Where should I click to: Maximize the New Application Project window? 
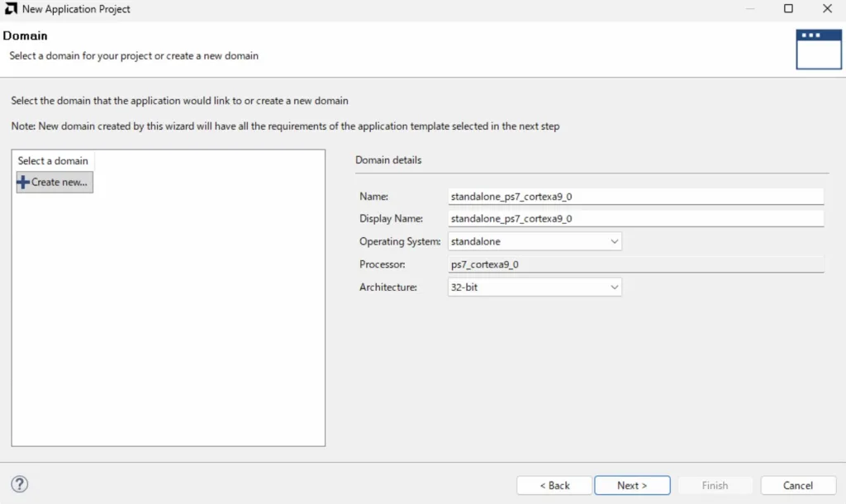coord(788,9)
